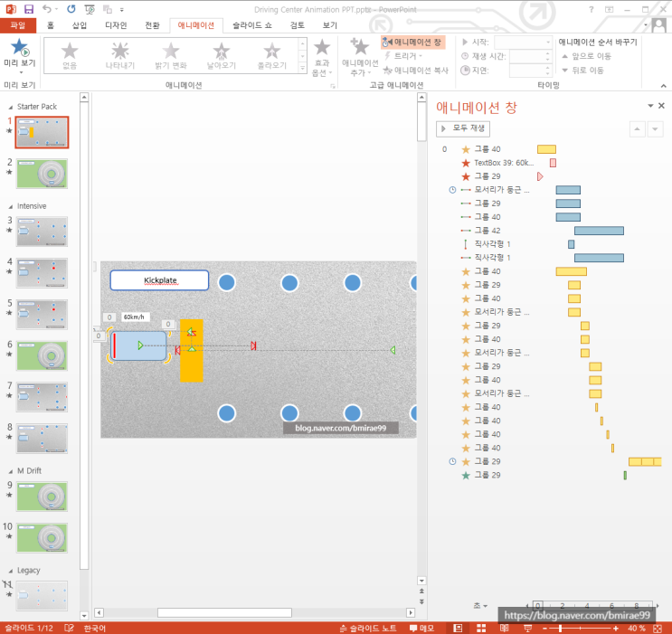Click the Redo icon in title bar
Image resolution: width=672 pixels, height=634 pixels.
(x=71, y=9)
